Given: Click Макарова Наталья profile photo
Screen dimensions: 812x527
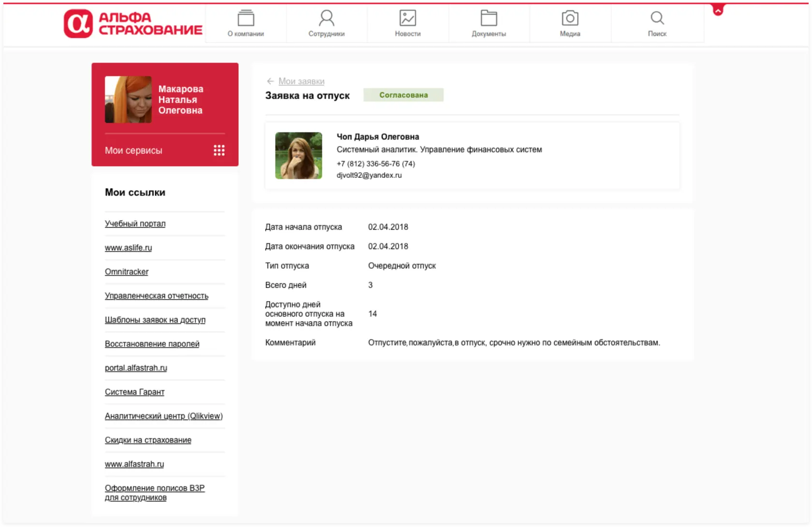Looking at the screenshot, I should (x=128, y=100).
